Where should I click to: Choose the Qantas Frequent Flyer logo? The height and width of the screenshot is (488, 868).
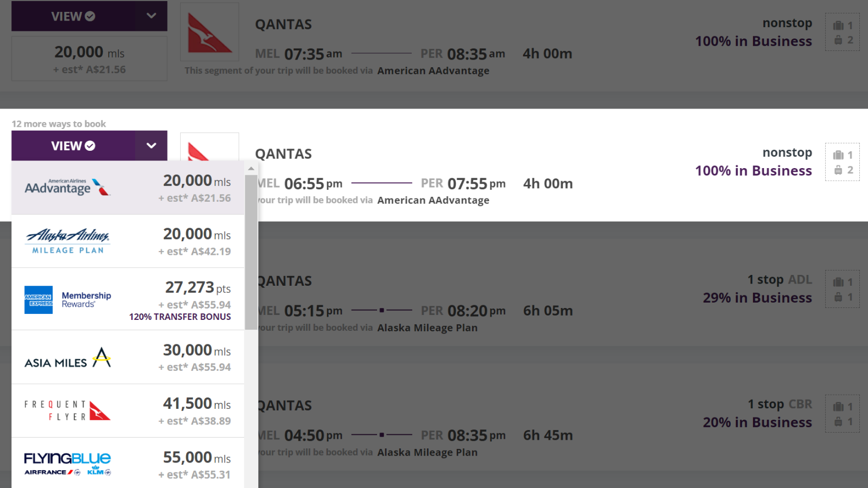pos(68,411)
